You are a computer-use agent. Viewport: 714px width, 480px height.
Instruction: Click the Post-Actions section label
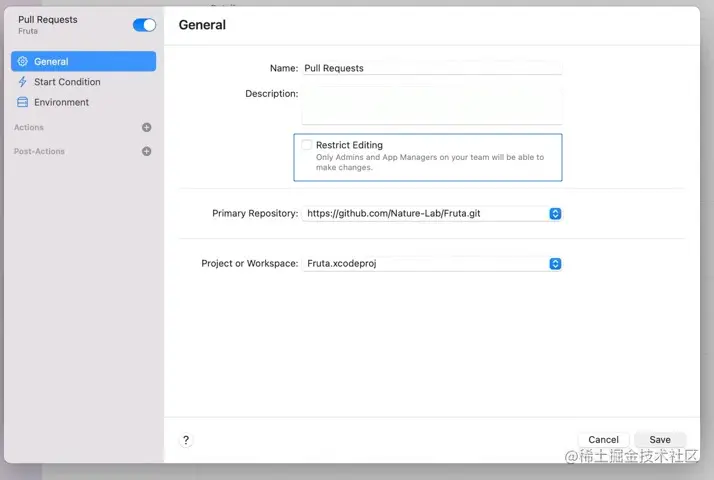click(39, 151)
